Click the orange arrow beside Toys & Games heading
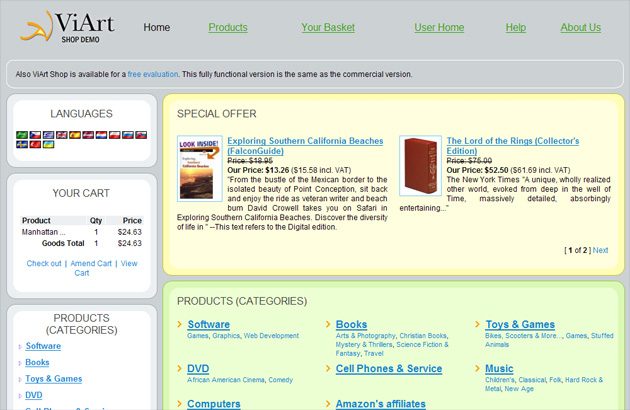 477,324
